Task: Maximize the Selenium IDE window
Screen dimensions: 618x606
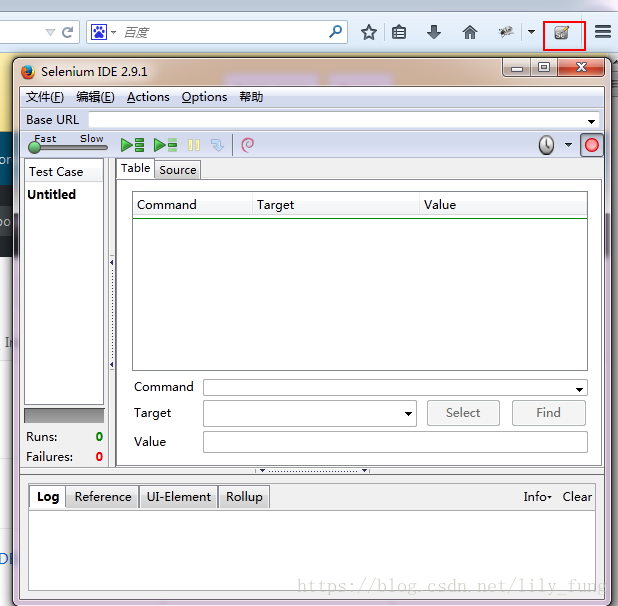Action: (x=544, y=67)
